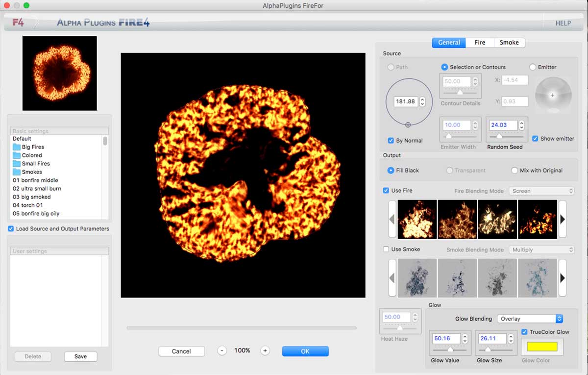This screenshot has width=588, height=375.
Task: Disable the TrueColor Glow checkbox
Action: (x=524, y=332)
